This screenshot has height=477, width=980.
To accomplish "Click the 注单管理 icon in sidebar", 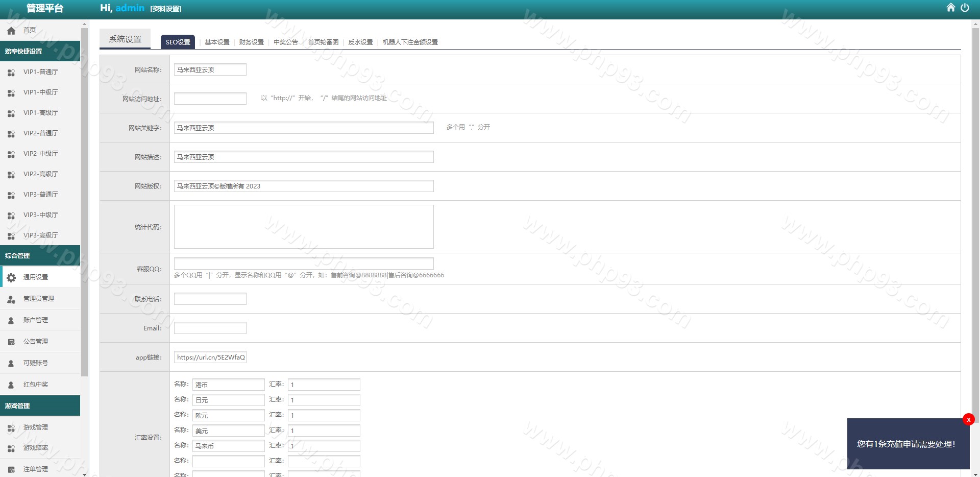I will pos(11,469).
